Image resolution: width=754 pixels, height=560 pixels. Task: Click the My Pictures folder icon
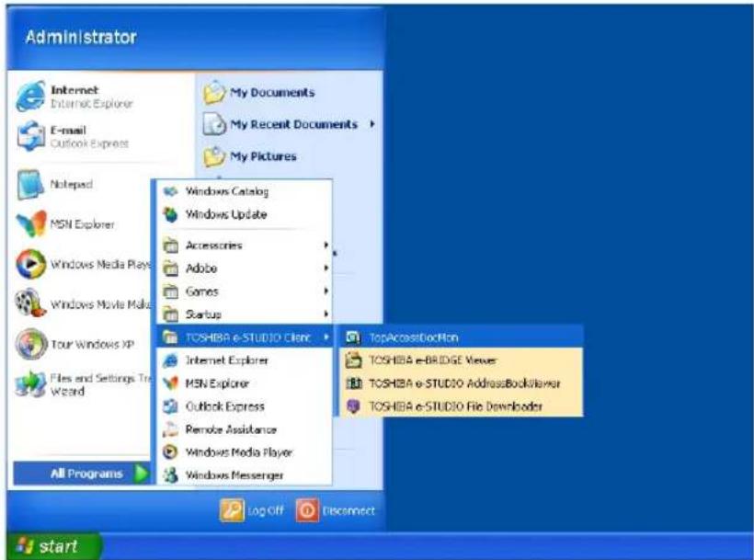pyautogui.click(x=214, y=156)
